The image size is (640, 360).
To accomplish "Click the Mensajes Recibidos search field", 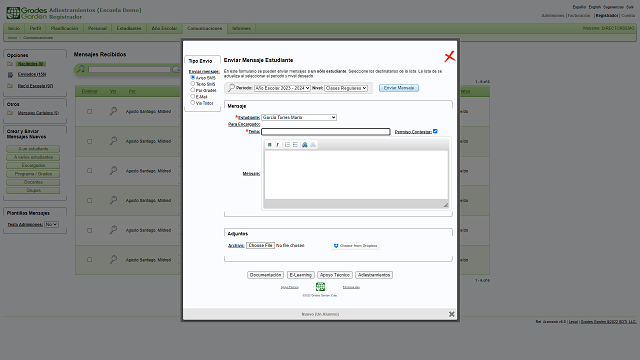I will pos(129,69).
